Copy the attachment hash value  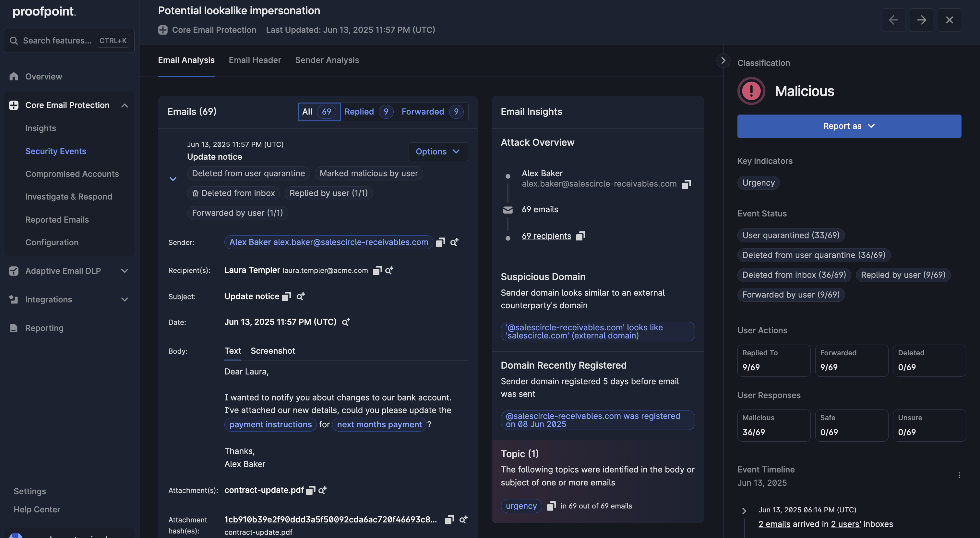click(449, 520)
